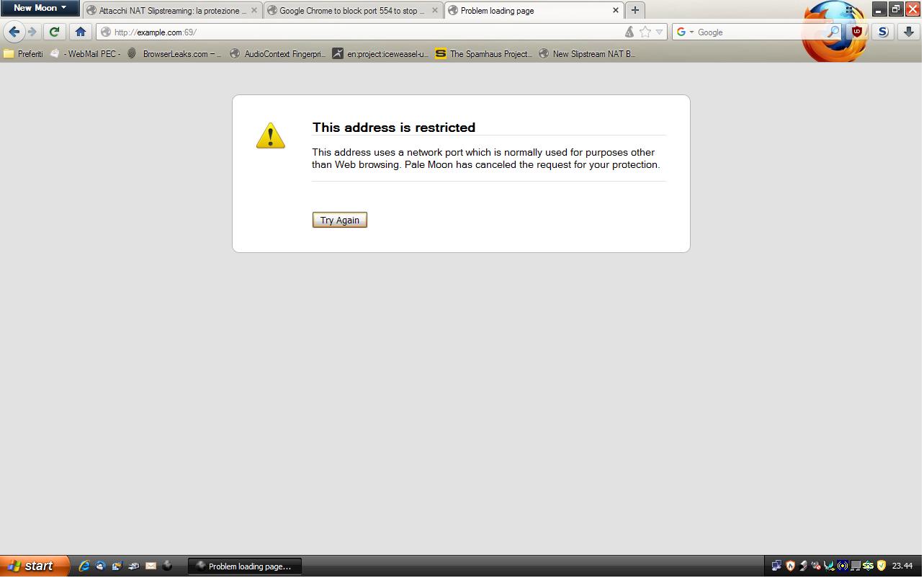Click the muted audio device tray icon
Screen dimensions: 924x578
pos(816,566)
